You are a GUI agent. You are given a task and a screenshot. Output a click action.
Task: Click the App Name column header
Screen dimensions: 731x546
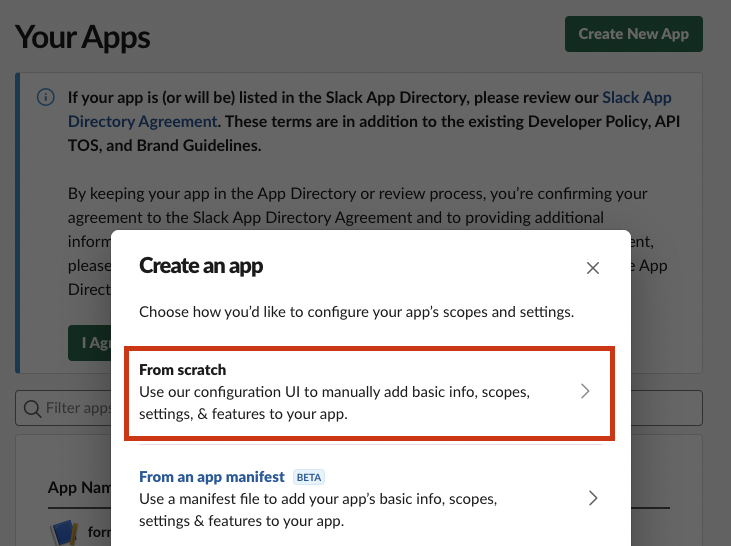pos(79,487)
